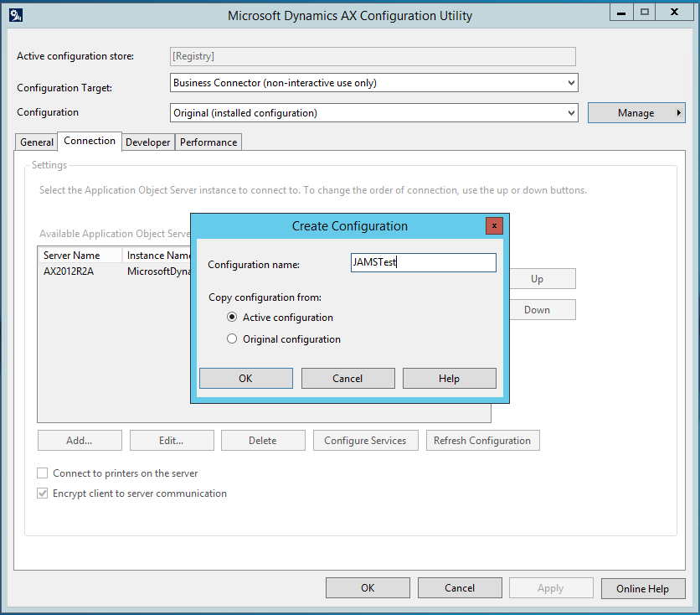Open the Configuration Target dropdown
This screenshot has height=615, width=700.
373,83
